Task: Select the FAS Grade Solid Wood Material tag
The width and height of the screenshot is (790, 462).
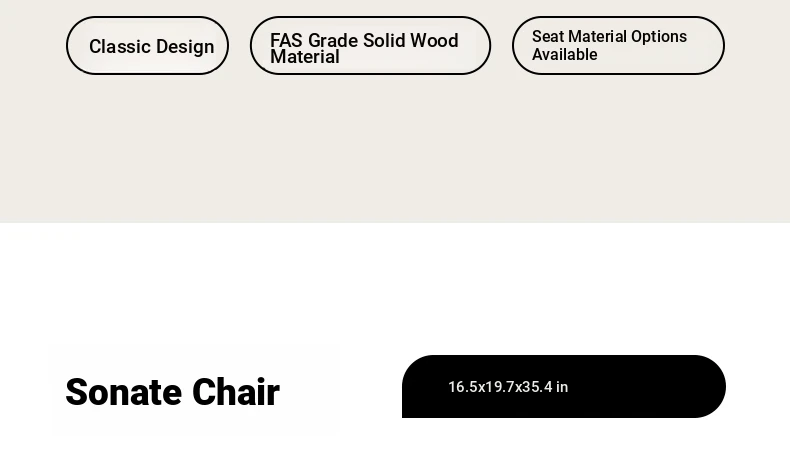Action: click(x=370, y=46)
